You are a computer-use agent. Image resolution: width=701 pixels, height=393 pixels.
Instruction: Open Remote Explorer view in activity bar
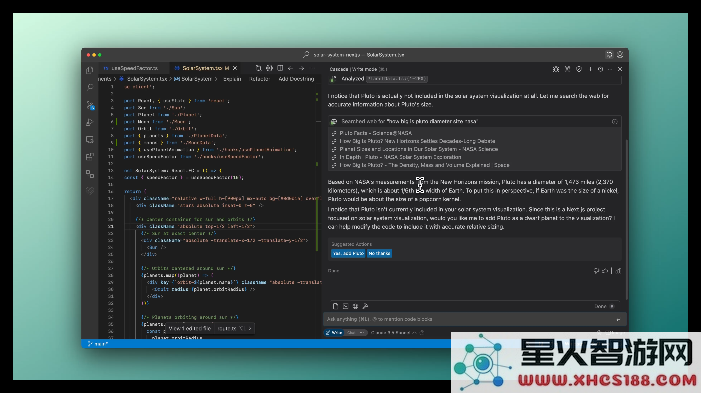pyautogui.click(x=90, y=139)
